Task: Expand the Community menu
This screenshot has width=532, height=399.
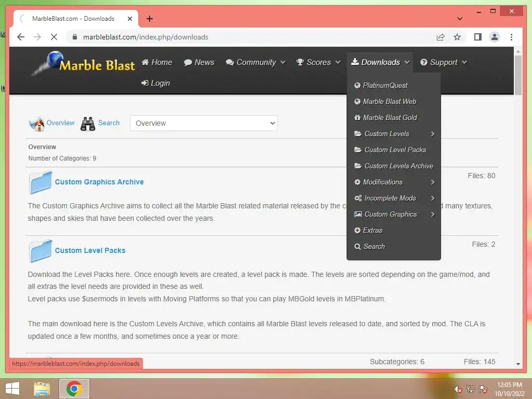Action: point(256,62)
